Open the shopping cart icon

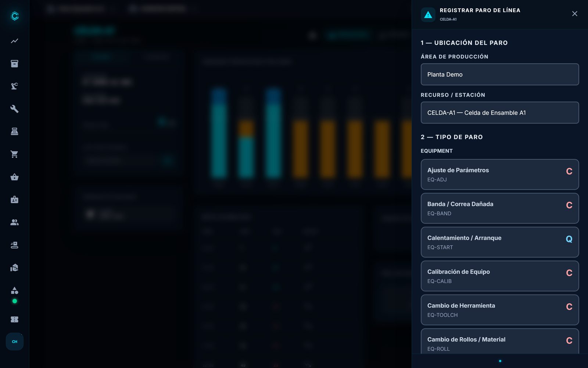coord(14,154)
